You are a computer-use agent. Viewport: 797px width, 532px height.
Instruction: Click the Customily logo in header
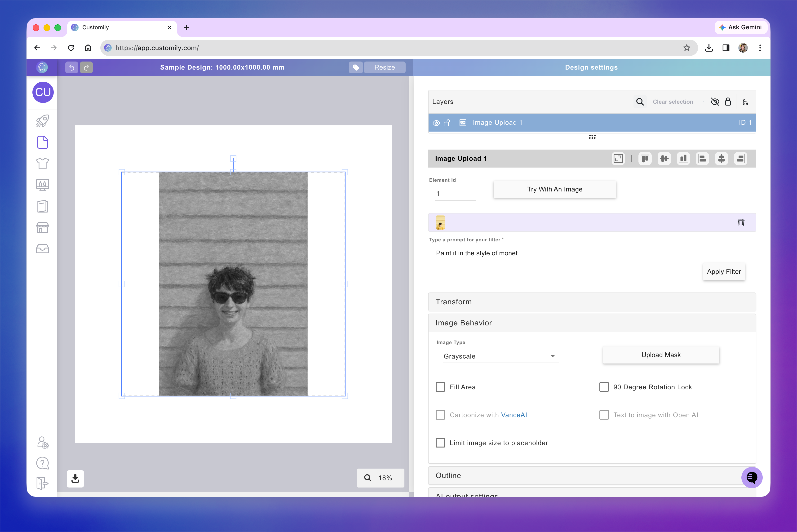tap(42, 67)
